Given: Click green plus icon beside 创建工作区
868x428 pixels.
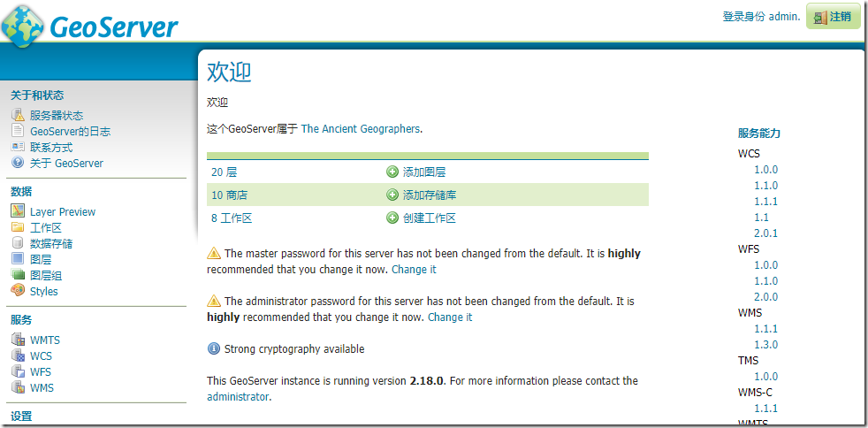Looking at the screenshot, I should pos(392,218).
